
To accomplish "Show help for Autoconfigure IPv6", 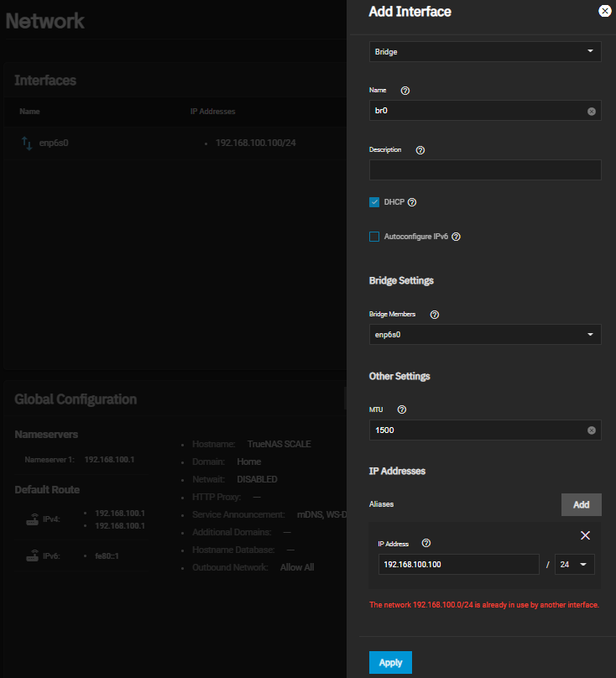I will [456, 237].
